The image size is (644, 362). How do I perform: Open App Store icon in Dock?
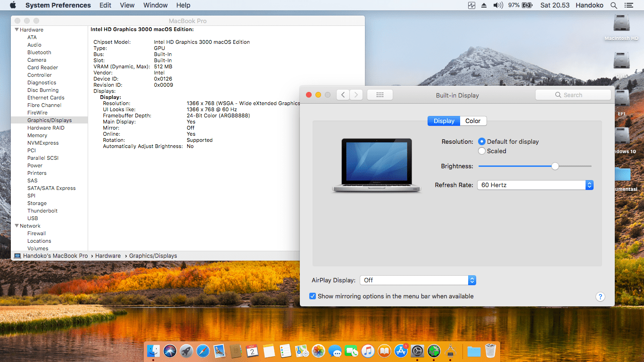tap(401, 351)
